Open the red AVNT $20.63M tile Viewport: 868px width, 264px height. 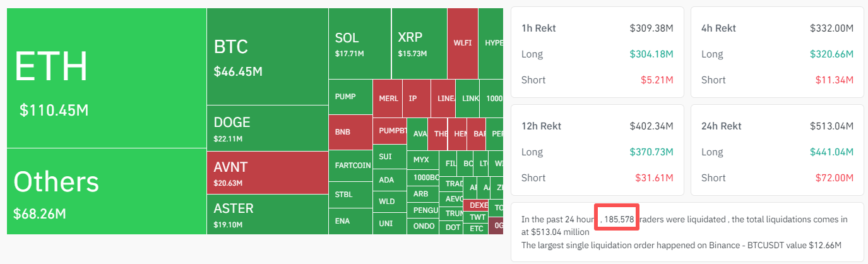point(267,173)
